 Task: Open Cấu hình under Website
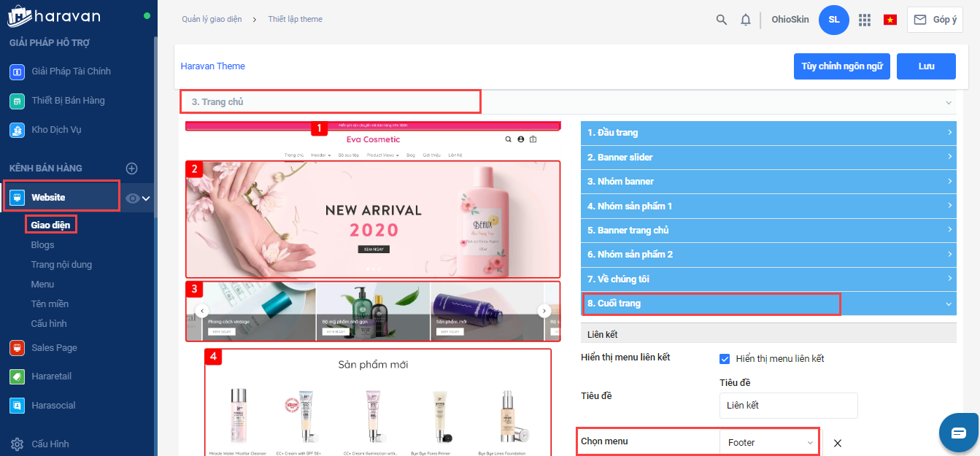49,323
